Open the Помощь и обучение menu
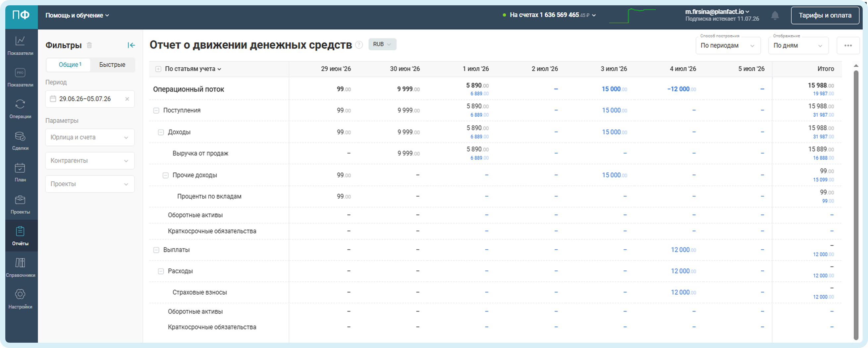The width and height of the screenshot is (868, 348). [x=77, y=16]
